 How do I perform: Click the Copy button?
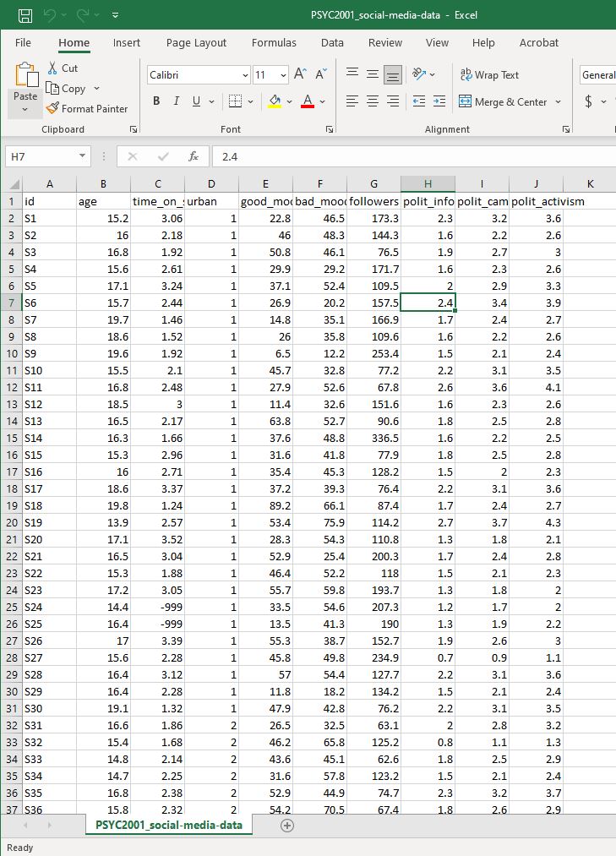click(x=66, y=89)
